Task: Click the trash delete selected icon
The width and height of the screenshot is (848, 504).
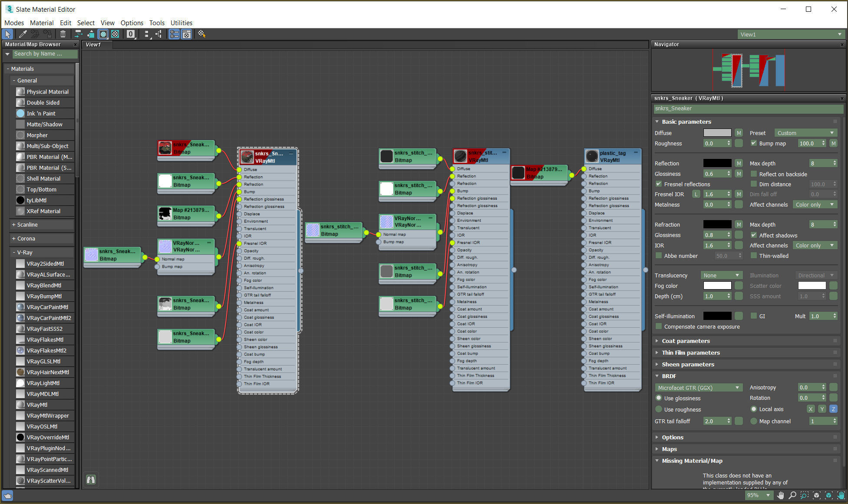Action: [x=63, y=34]
